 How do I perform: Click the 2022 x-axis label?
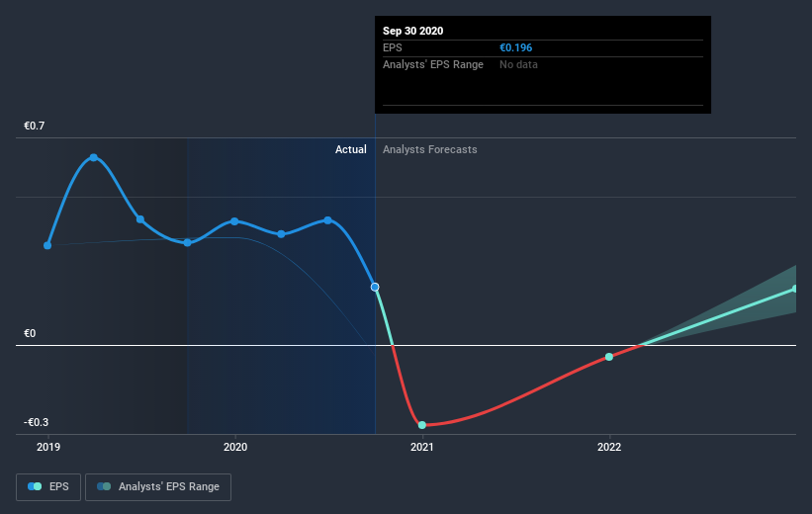pos(609,447)
